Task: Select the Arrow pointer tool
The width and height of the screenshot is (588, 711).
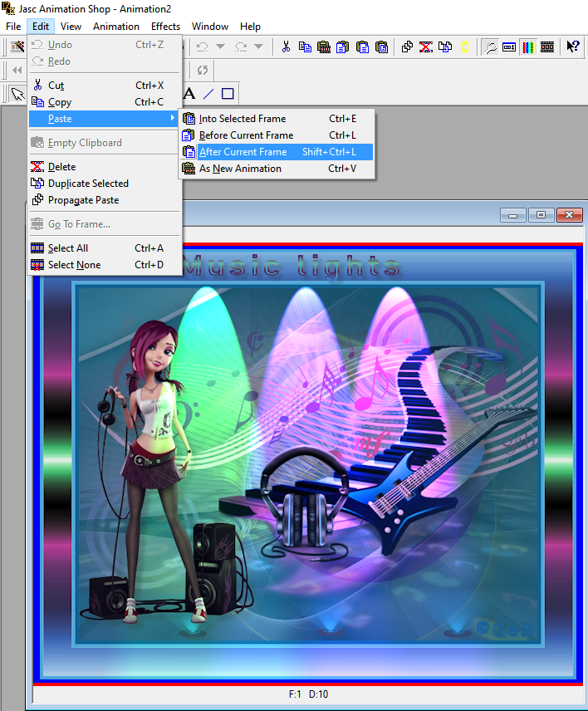Action: (x=16, y=94)
